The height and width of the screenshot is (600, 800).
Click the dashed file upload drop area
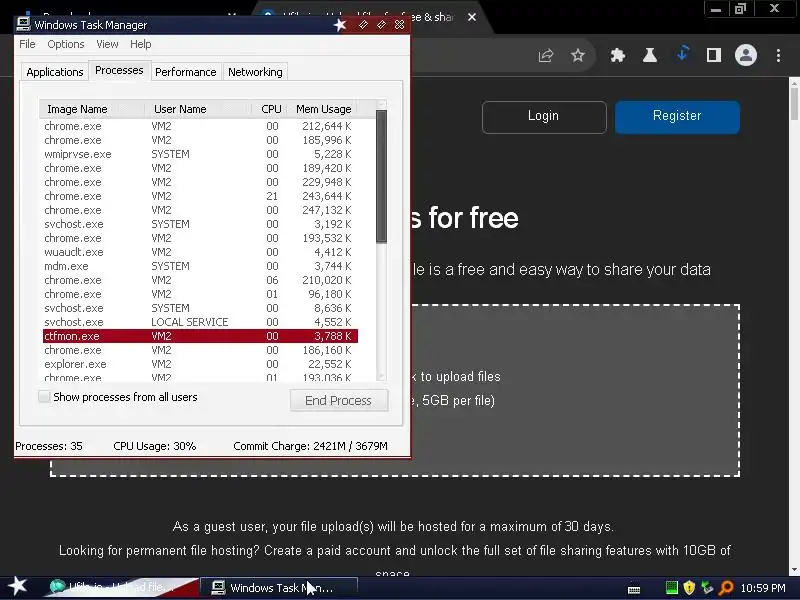576,390
